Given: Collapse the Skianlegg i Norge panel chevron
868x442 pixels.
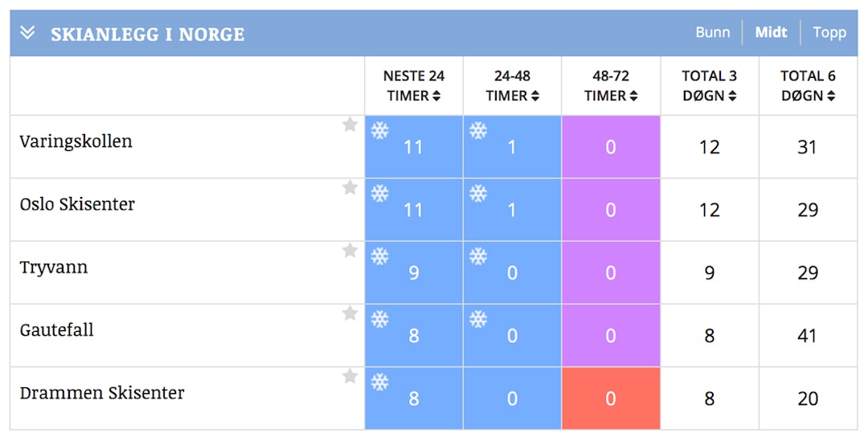Looking at the screenshot, I should pos(28,33).
